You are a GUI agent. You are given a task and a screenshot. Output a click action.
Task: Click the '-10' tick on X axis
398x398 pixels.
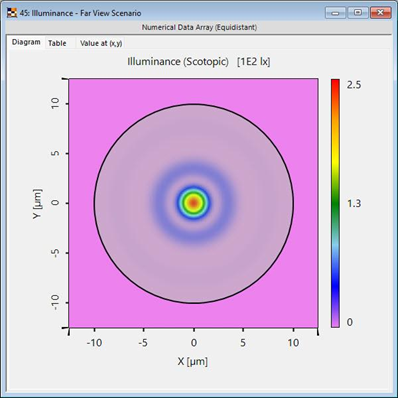[x=94, y=343]
